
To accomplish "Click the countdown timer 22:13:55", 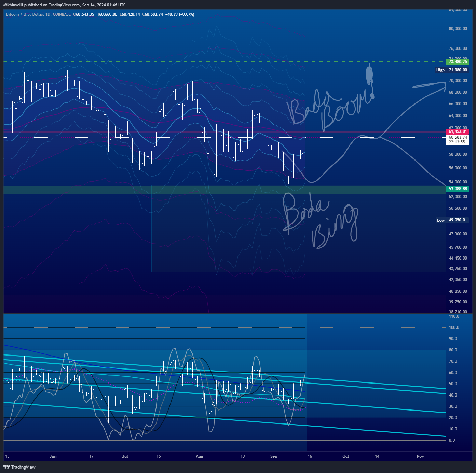I will coord(457,142).
